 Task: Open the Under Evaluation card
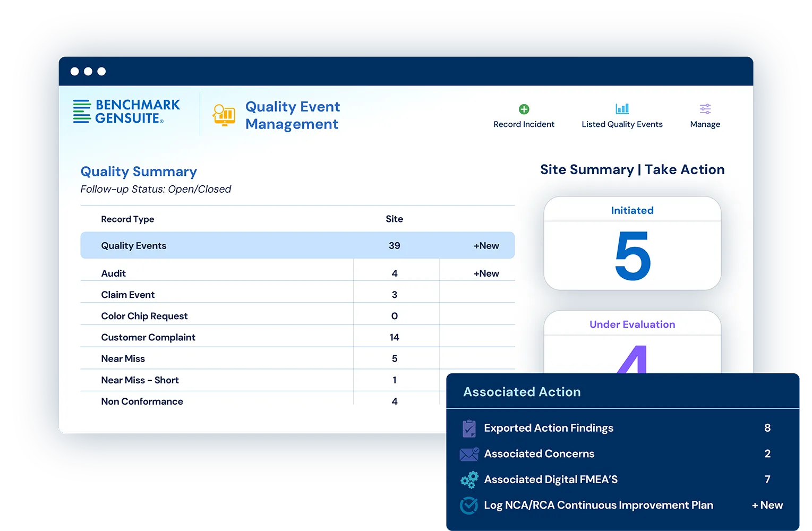pos(632,342)
